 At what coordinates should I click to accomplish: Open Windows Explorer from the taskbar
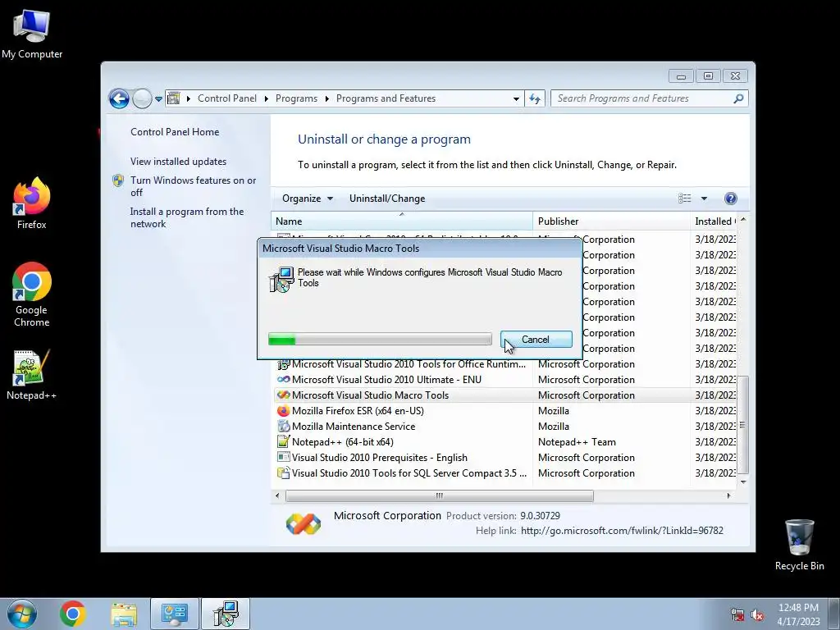click(124, 614)
